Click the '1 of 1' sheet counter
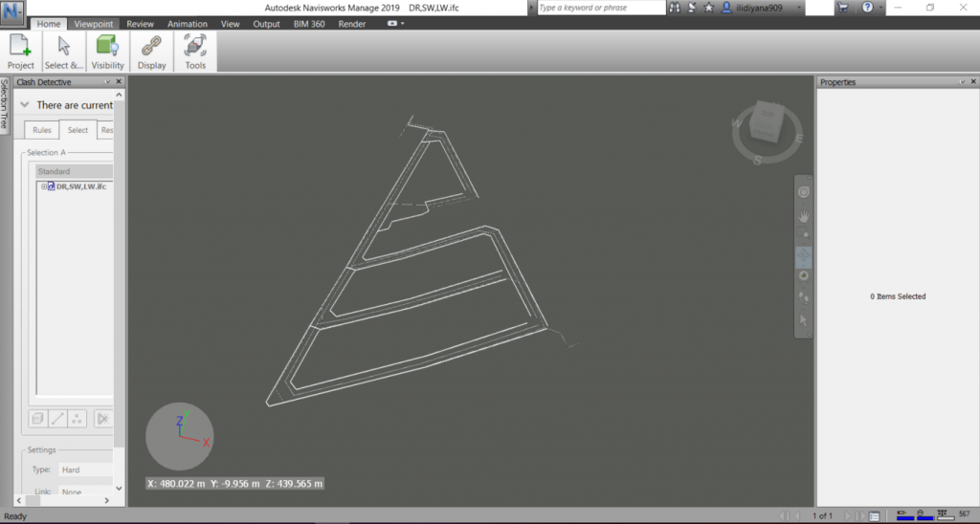Image resolution: width=980 pixels, height=524 pixels. [x=822, y=516]
